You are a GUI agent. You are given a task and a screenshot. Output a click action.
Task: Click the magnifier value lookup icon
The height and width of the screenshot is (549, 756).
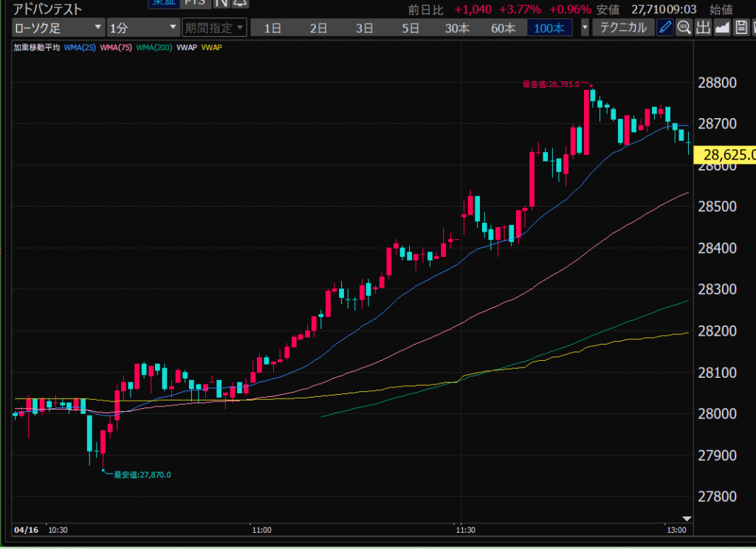684,28
